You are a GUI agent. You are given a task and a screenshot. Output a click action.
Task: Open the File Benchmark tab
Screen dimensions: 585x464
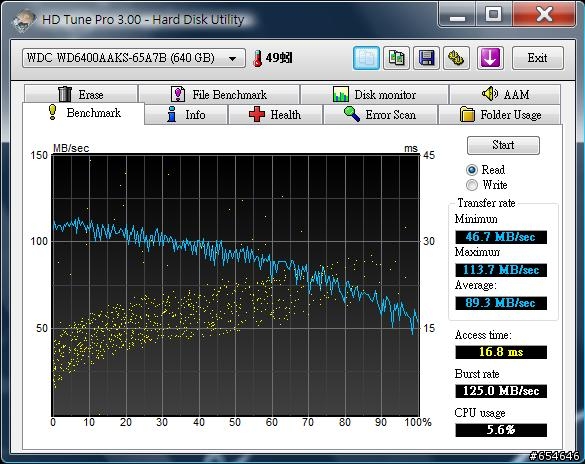pyautogui.click(x=219, y=94)
